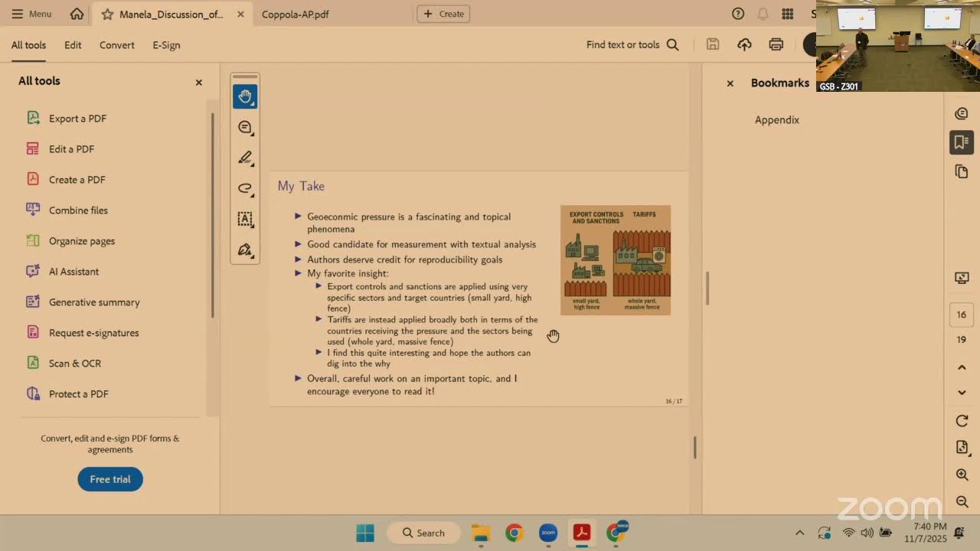Click the document vertical scrollbar

[694, 448]
